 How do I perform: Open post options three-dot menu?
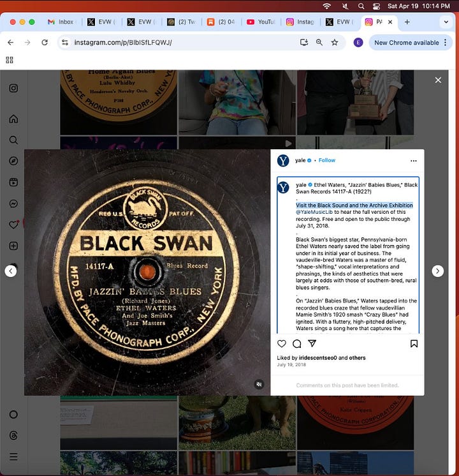click(x=414, y=161)
